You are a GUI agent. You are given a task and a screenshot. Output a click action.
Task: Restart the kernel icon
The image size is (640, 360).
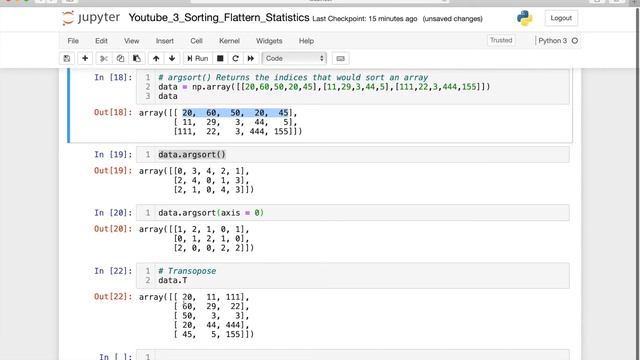[x=235, y=58]
